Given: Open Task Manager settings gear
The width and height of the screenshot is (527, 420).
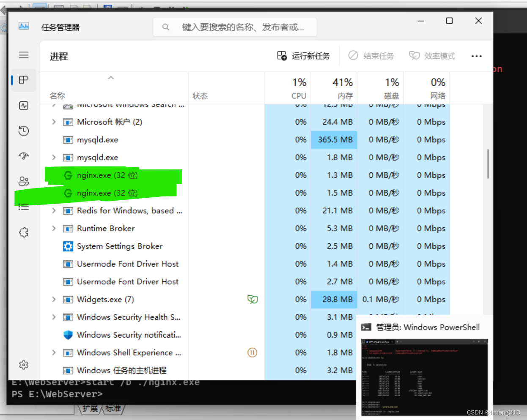Looking at the screenshot, I should pos(24,365).
